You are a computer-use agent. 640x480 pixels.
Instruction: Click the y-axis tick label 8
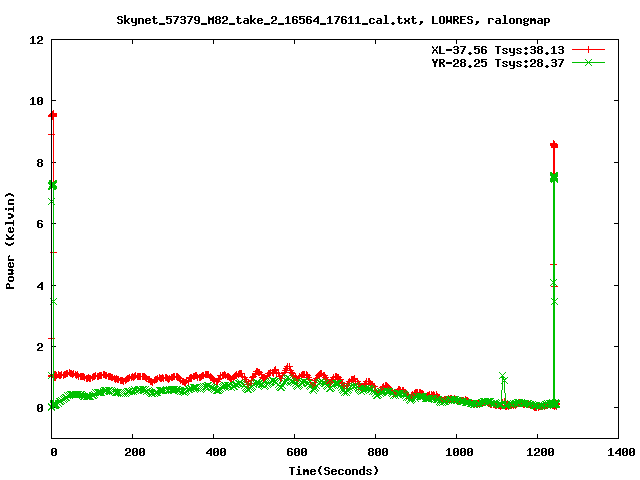(x=40, y=163)
